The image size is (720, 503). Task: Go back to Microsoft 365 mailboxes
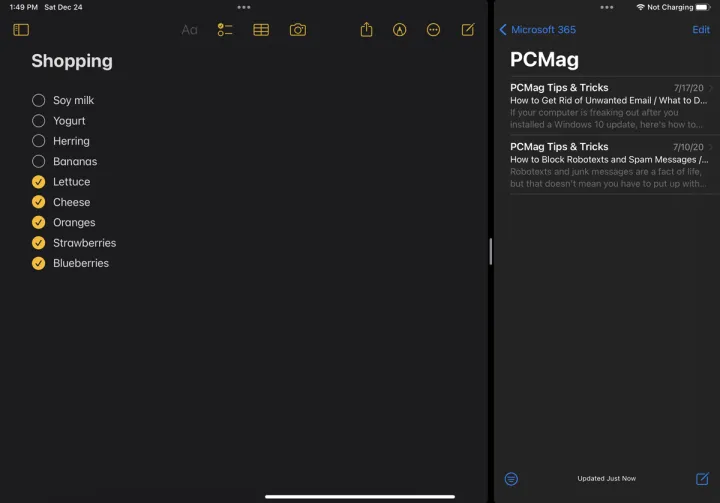click(x=537, y=30)
